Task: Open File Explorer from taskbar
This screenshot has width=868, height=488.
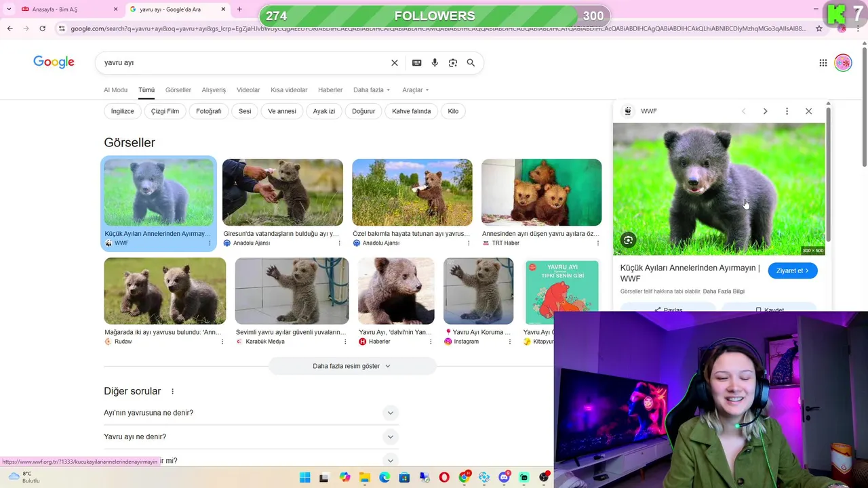Action: pos(364,477)
